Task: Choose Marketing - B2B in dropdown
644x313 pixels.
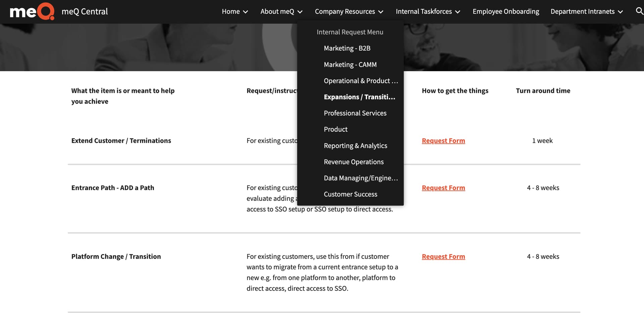Action: [347, 48]
